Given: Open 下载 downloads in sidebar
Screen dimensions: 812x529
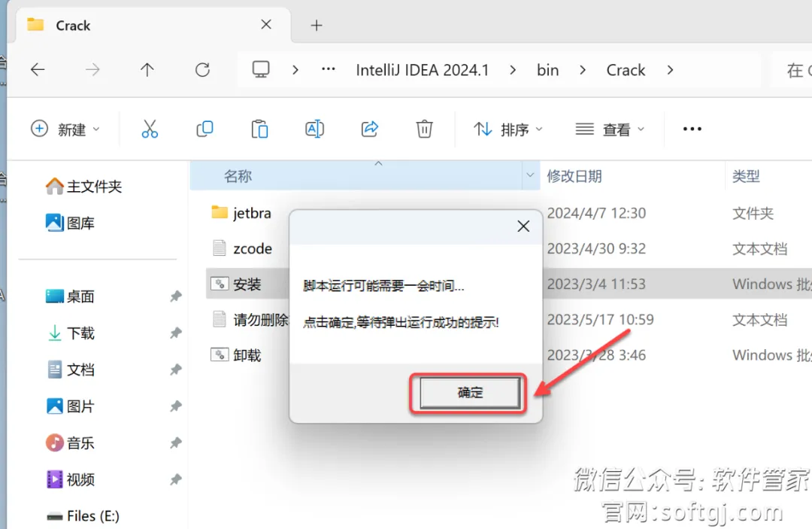Looking at the screenshot, I should 70,333.
